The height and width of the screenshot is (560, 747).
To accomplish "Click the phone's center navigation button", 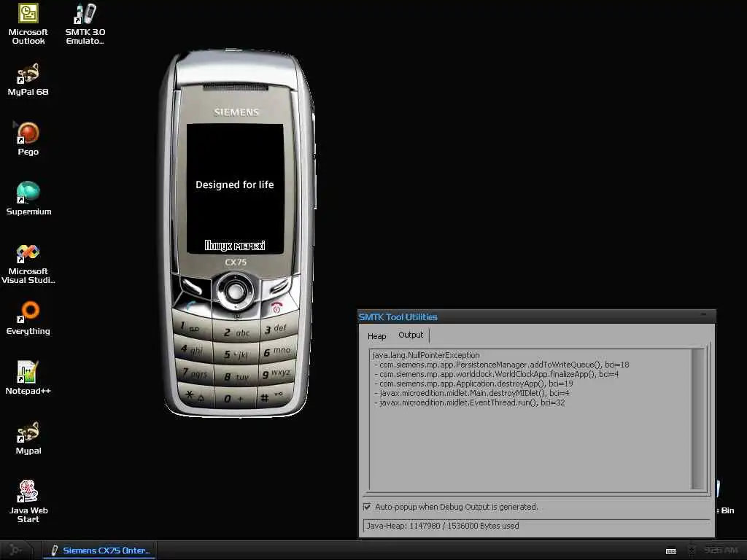I will [x=236, y=291].
